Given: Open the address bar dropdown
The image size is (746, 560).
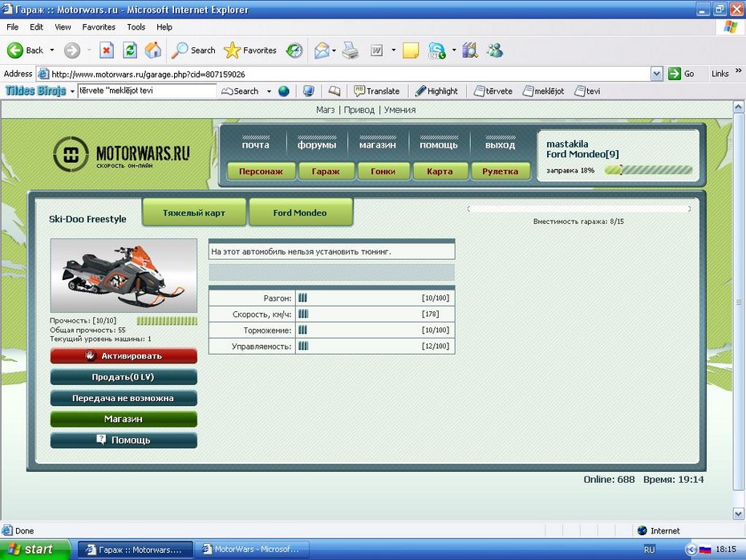Looking at the screenshot, I should pyautogui.click(x=656, y=74).
